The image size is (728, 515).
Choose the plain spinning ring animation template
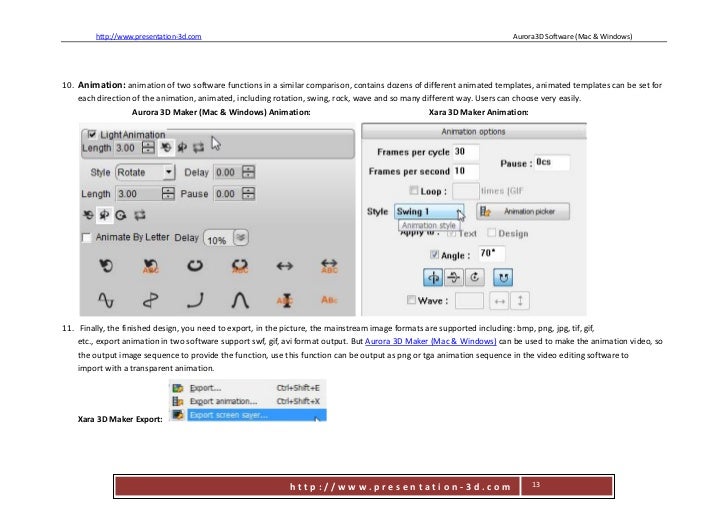195,266
